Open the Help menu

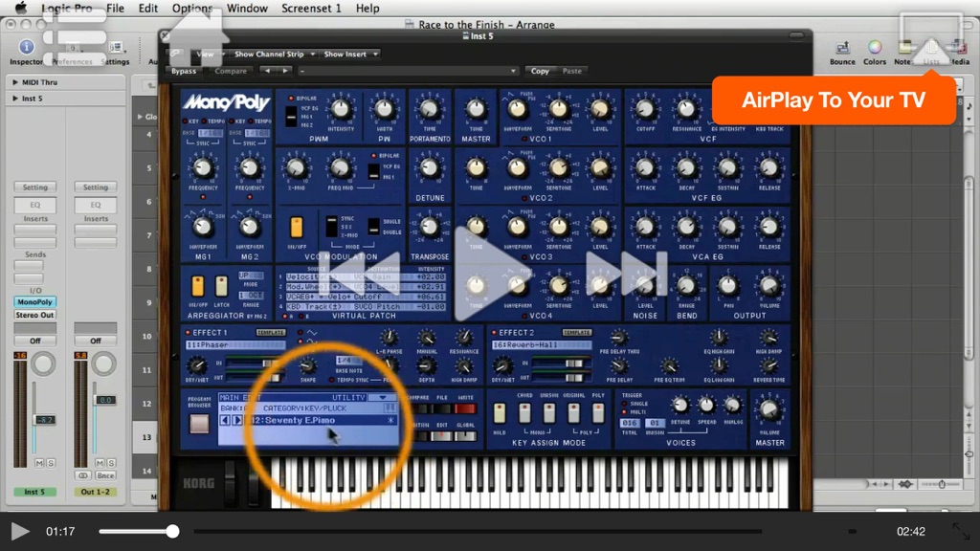[367, 8]
